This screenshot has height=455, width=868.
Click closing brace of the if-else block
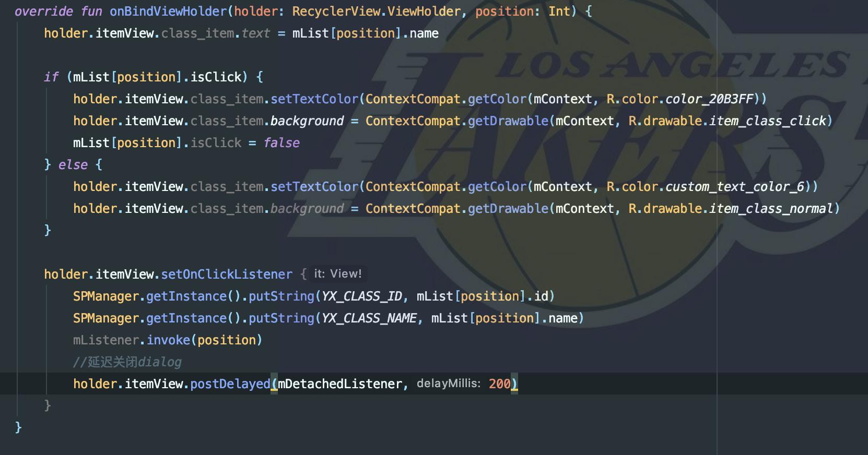[x=48, y=231]
